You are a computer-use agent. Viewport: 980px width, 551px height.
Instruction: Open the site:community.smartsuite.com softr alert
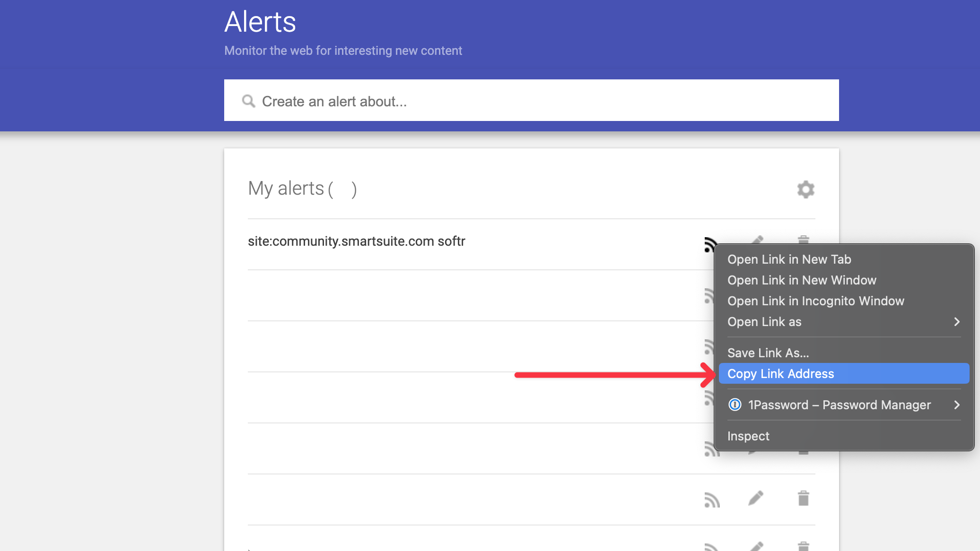tap(356, 241)
